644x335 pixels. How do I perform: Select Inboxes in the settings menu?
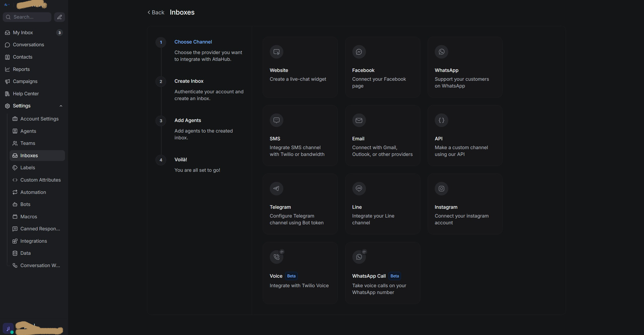(37, 155)
